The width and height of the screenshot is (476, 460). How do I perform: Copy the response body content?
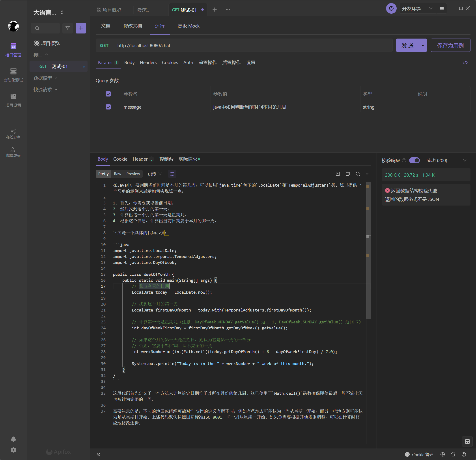347,174
